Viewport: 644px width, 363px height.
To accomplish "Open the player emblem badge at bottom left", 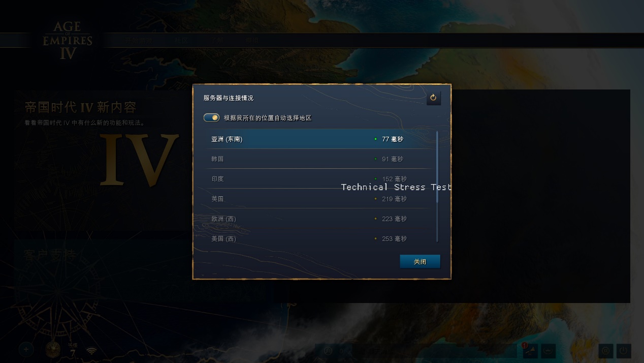I will tap(53, 350).
